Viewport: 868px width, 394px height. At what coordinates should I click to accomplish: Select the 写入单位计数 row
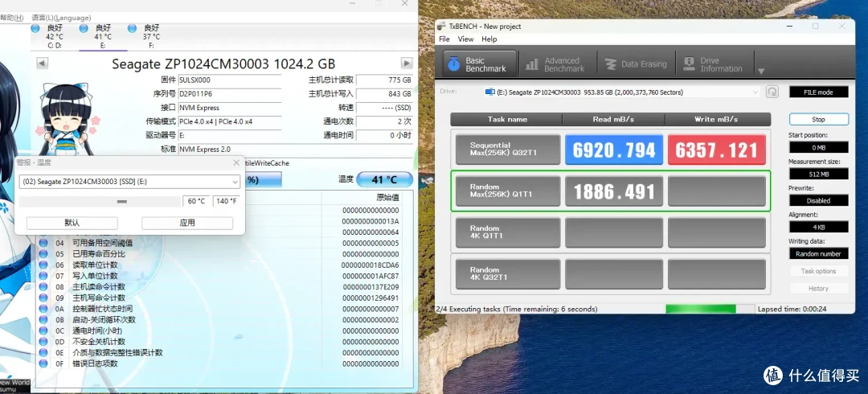coord(219,276)
